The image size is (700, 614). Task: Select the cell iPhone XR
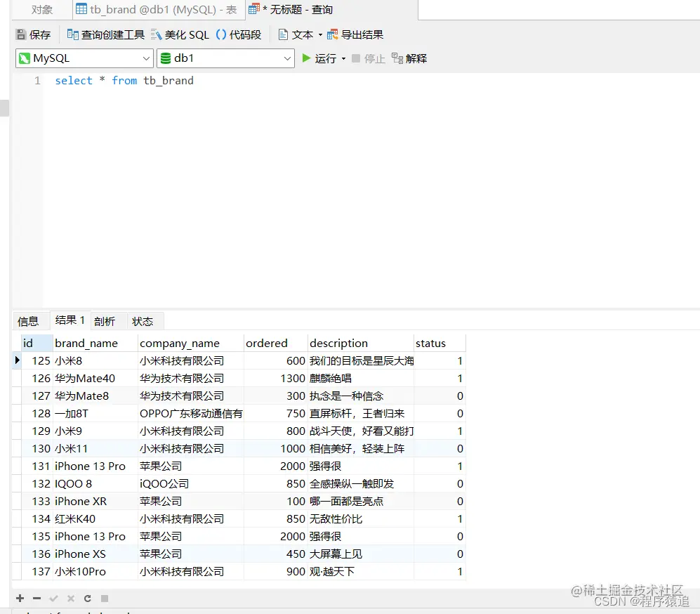(95, 501)
